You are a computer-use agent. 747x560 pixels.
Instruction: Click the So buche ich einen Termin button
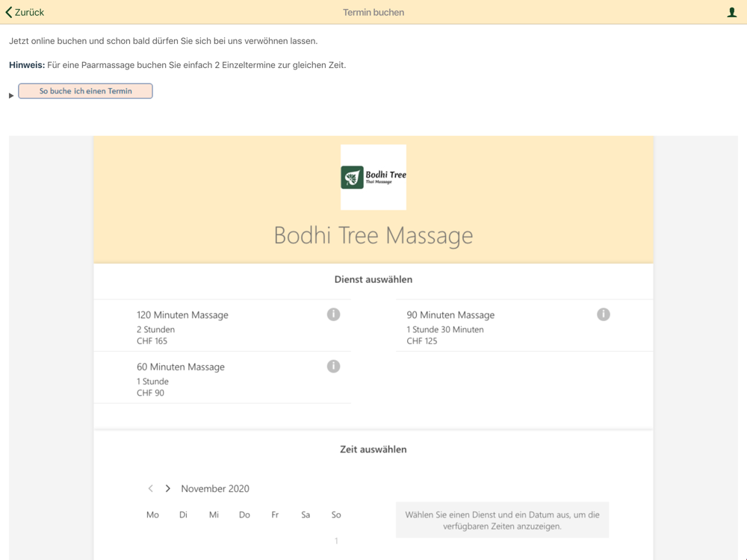85,91
